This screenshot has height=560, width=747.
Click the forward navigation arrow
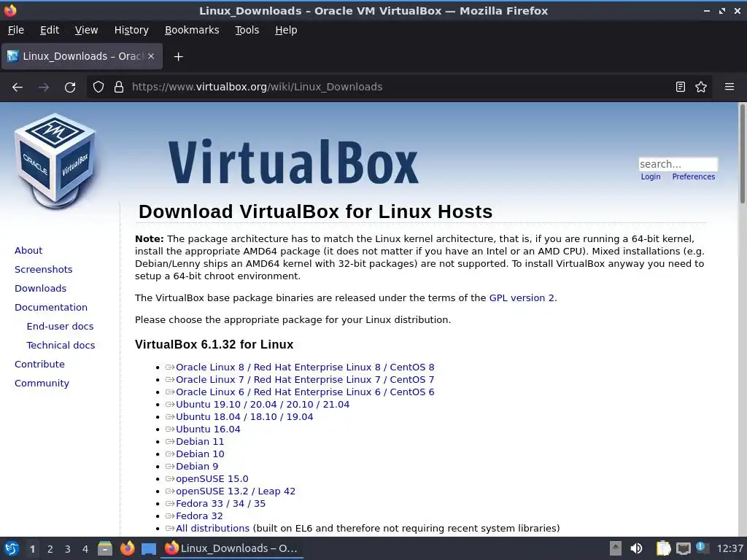point(44,87)
